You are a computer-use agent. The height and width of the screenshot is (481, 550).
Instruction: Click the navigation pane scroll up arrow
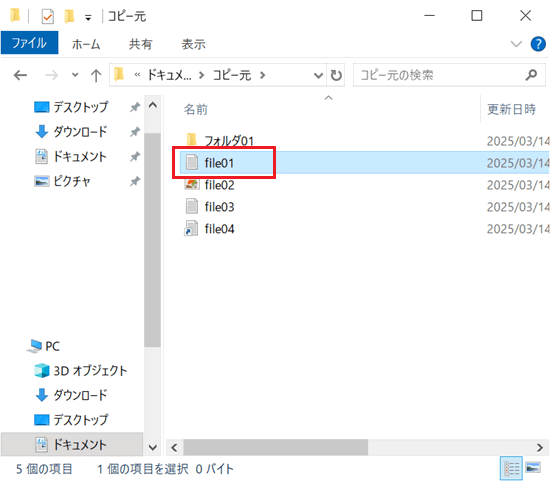click(x=153, y=105)
